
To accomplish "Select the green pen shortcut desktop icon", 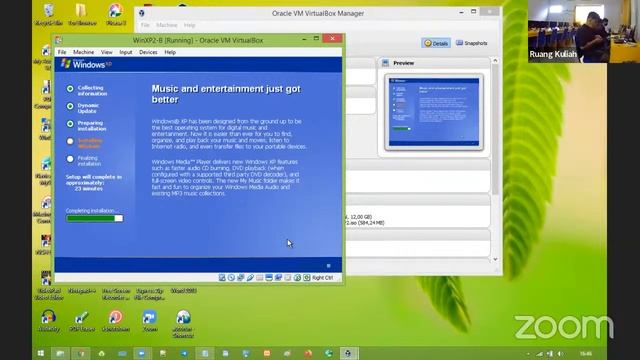I will click(82, 320).
